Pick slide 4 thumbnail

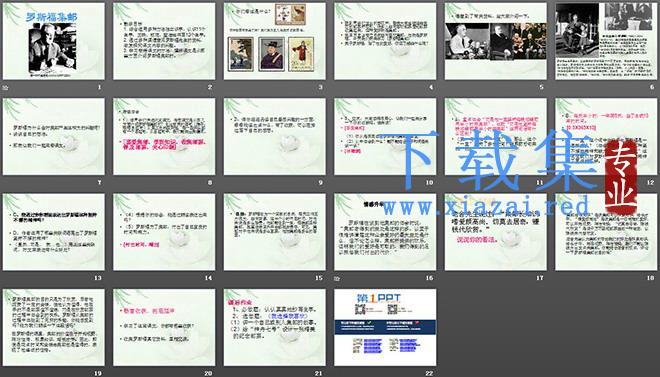pyautogui.click(x=385, y=41)
